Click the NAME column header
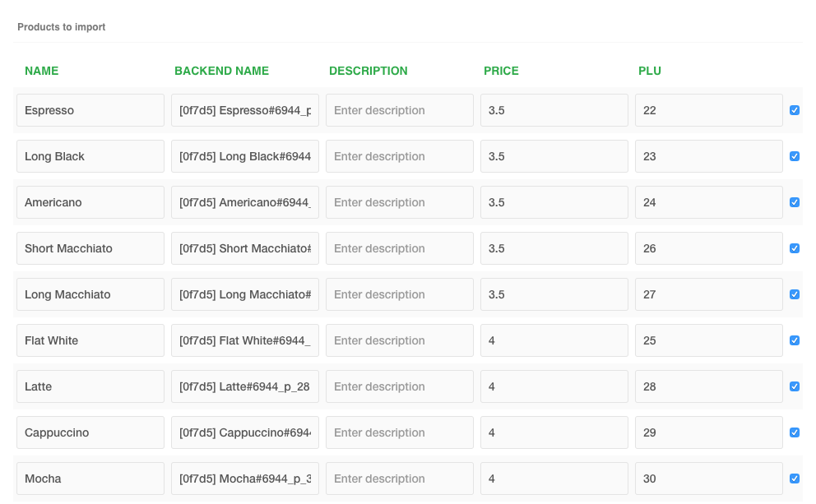 coord(42,71)
